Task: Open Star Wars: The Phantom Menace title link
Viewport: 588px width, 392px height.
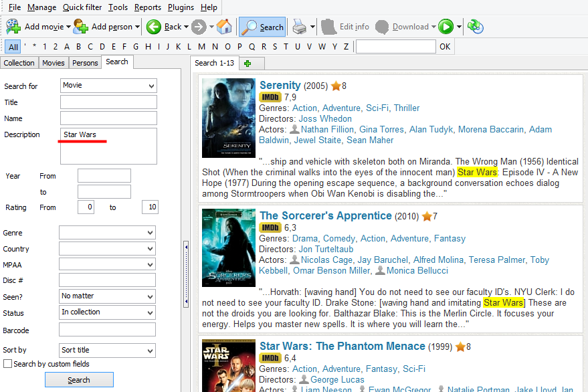Action: point(342,346)
